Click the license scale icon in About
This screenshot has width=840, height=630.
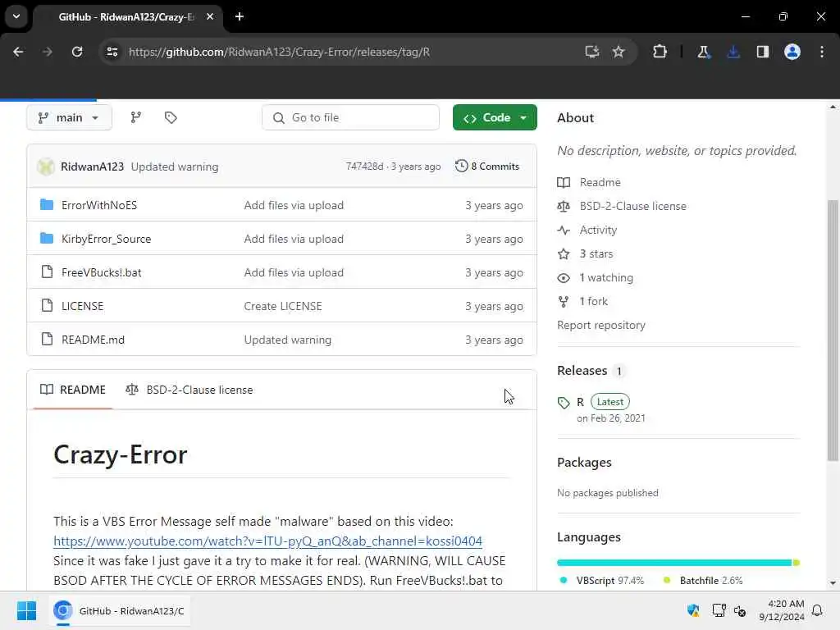point(564,206)
